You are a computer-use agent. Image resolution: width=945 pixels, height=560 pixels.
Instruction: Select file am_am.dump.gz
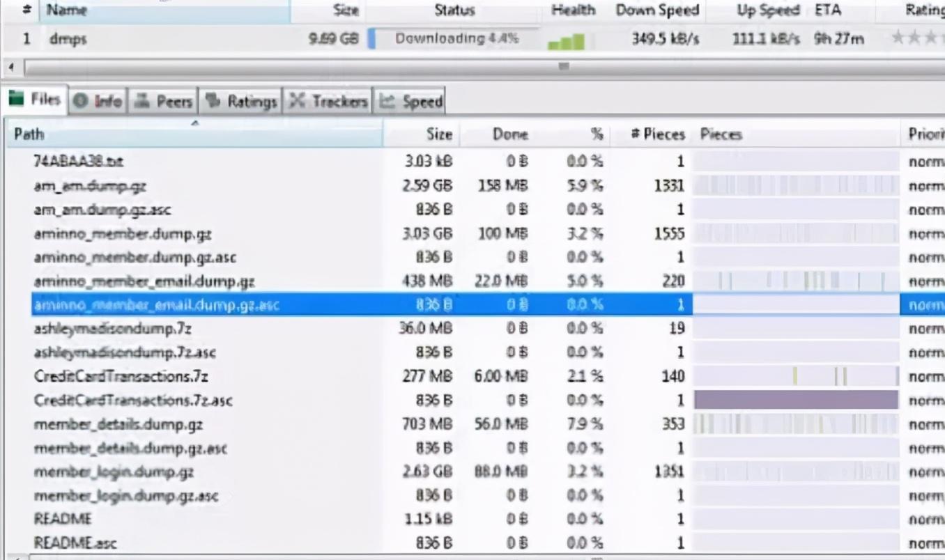click(90, 186)
